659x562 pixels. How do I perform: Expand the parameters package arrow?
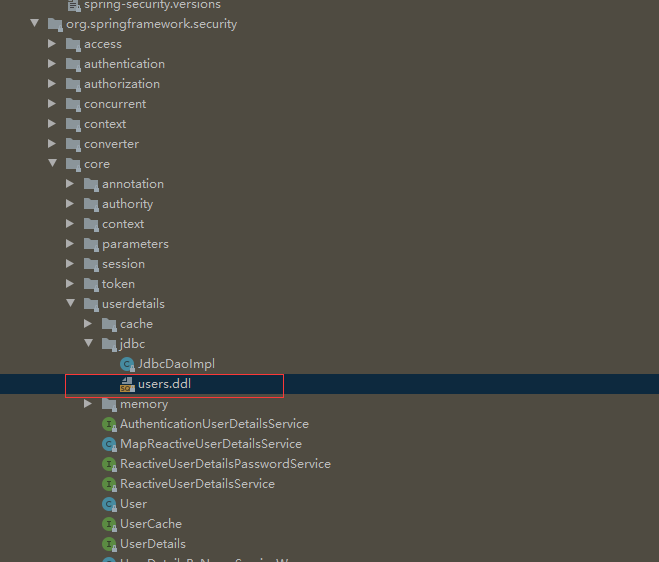coord(70,243)
